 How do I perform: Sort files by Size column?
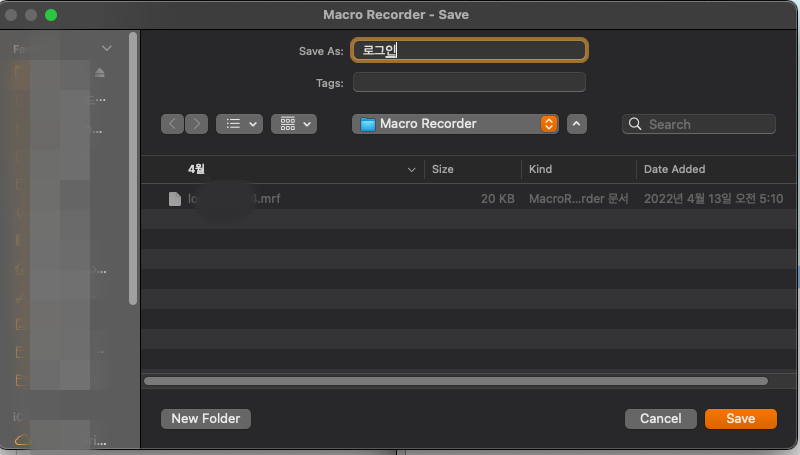click(x=442, y=169)
